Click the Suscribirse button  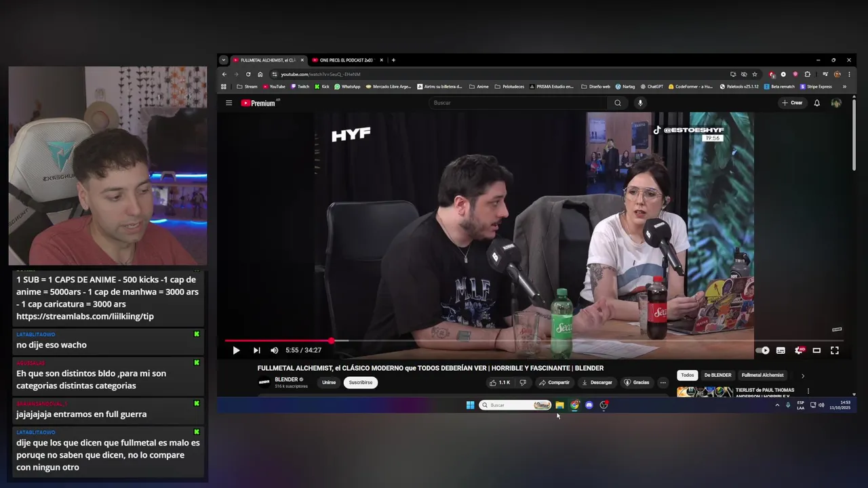click(x=361, y=382)
